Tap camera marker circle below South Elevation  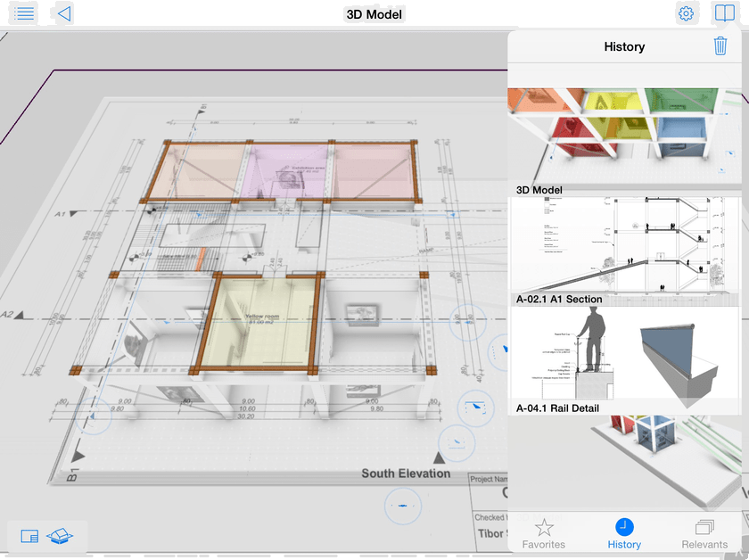coord(402,506)
